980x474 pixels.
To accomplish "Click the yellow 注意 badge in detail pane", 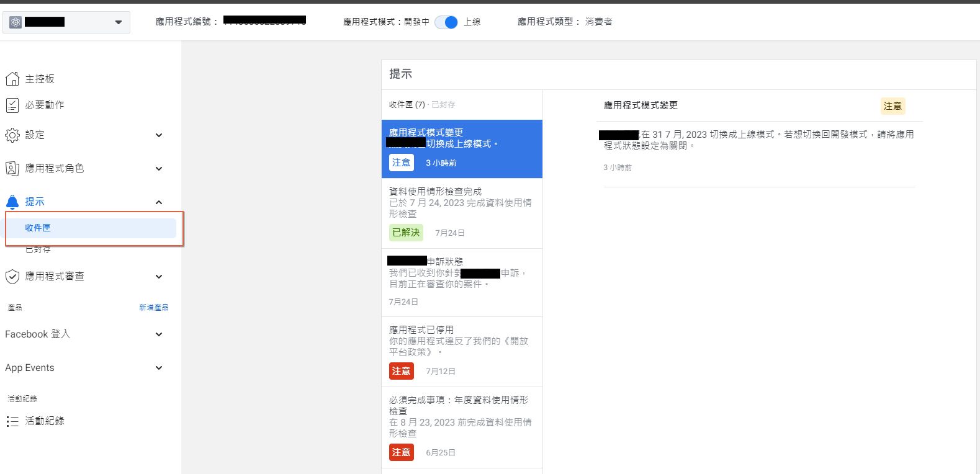I will tap(892, 106).
